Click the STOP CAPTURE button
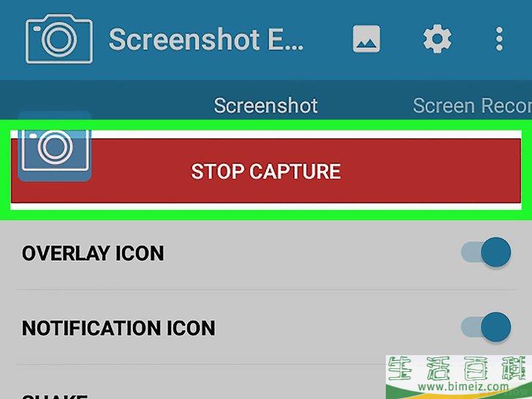The image size is (532, 399). [x=266, y=171]
